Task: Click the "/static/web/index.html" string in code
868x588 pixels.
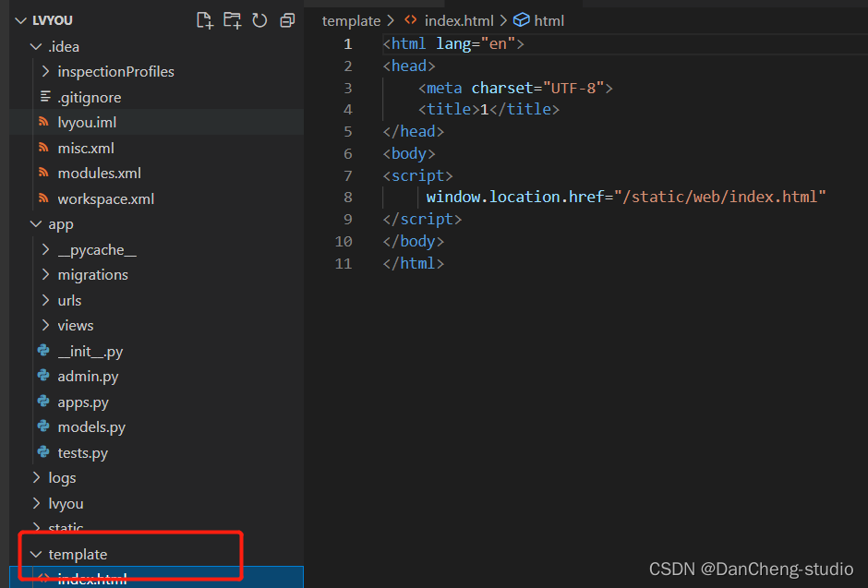Action: tap(719, 197)
